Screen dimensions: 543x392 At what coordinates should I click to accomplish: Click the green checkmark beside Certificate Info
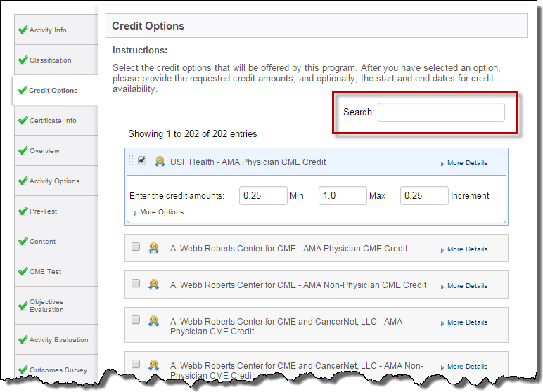(x=23, y=120)
